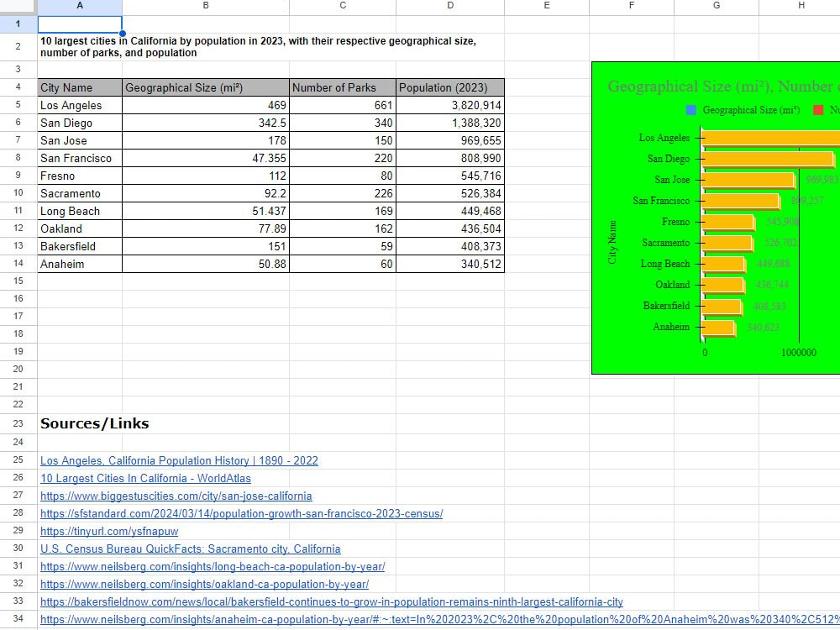Open biggestuscities.com San Jose link
The width and height of the screenshot is (840, 630).
tap(176, 496)
